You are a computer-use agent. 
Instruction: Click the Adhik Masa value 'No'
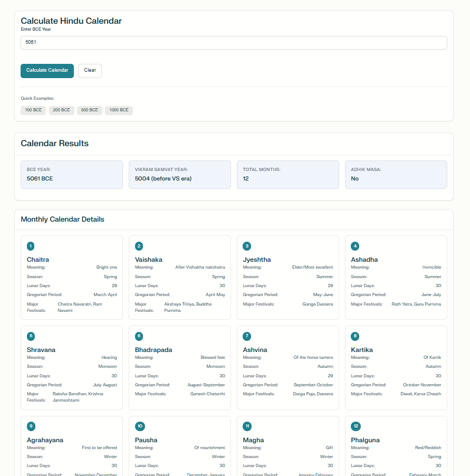354,178
